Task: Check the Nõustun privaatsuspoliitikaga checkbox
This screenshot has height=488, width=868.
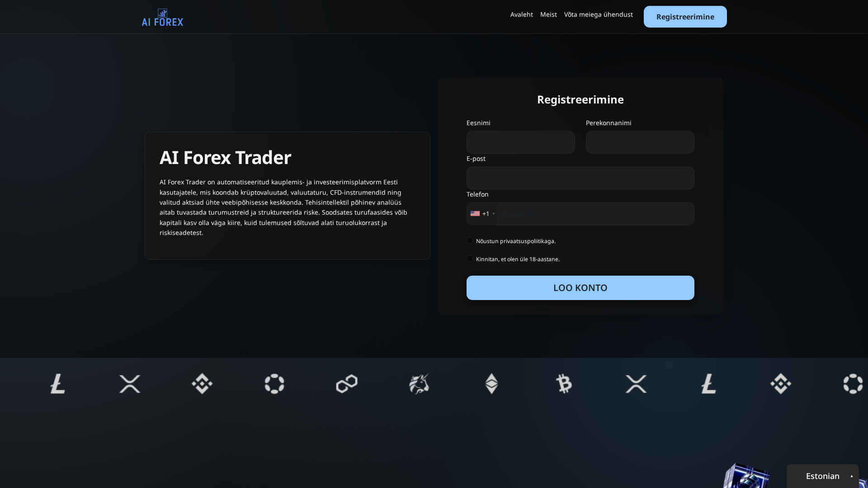Action: click(x=470, y=240)
